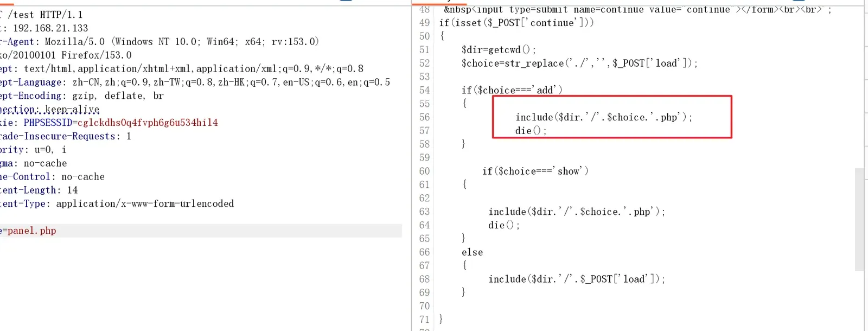Click the $dir=getcwd(); code line

(499, 50)
